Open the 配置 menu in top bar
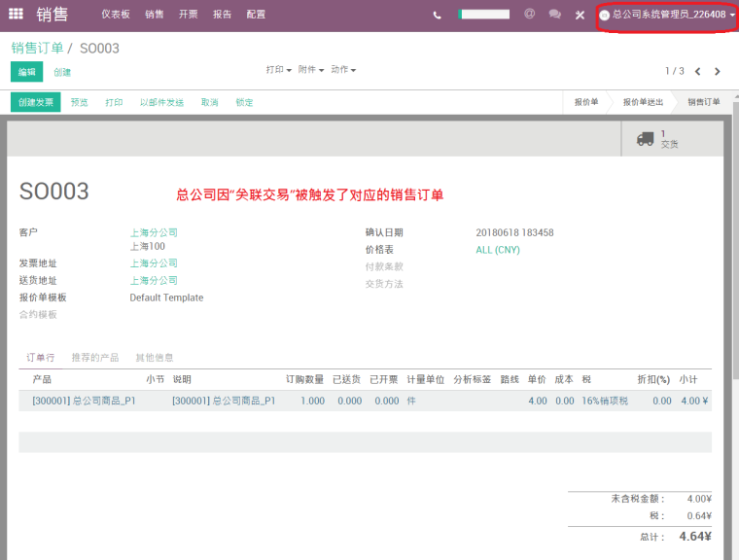 point(256,15)
